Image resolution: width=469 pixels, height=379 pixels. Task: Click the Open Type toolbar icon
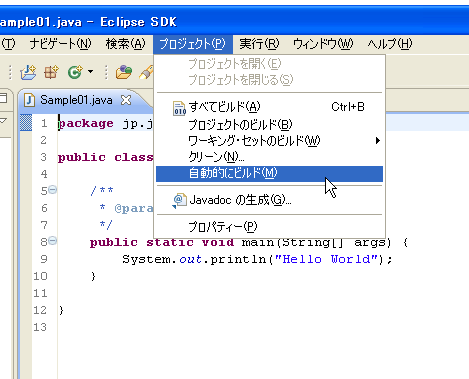click(124, 72)
